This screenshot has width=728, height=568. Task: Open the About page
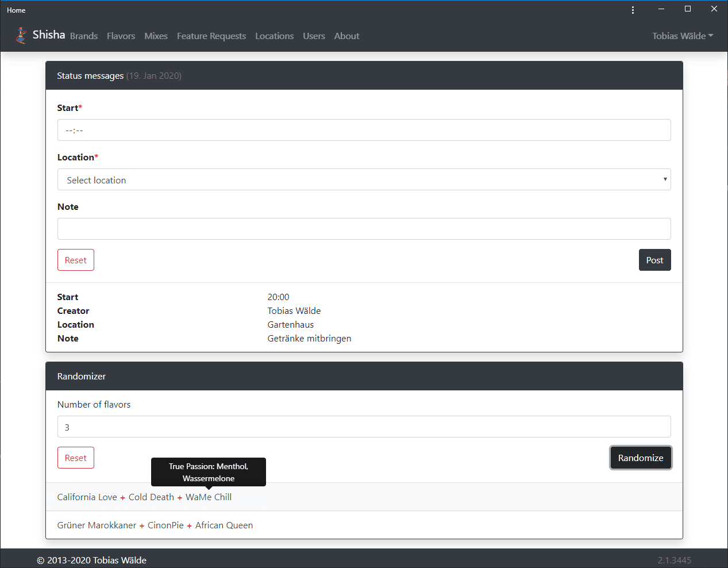(346, 36)
